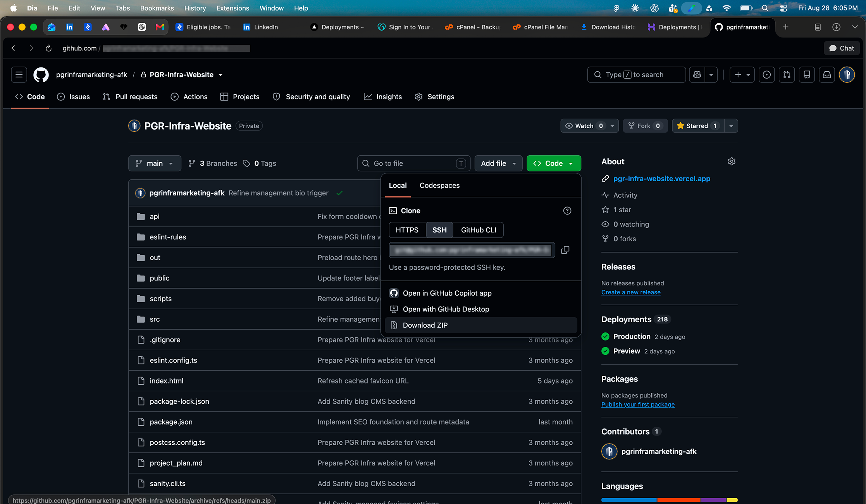
Task: Open the Chat button in browser toolbar
Action: tap(841, 48)
